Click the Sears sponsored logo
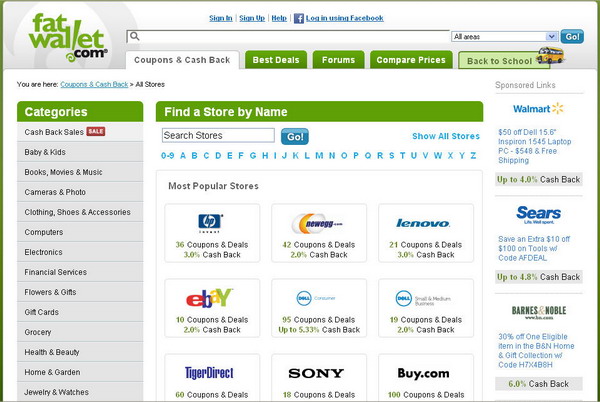 point(538,215)
